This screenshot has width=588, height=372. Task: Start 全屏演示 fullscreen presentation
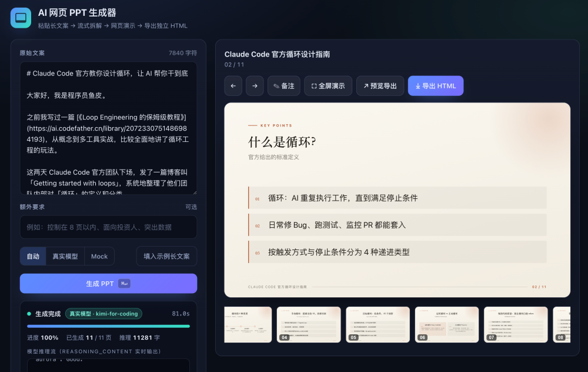[328, 86]
